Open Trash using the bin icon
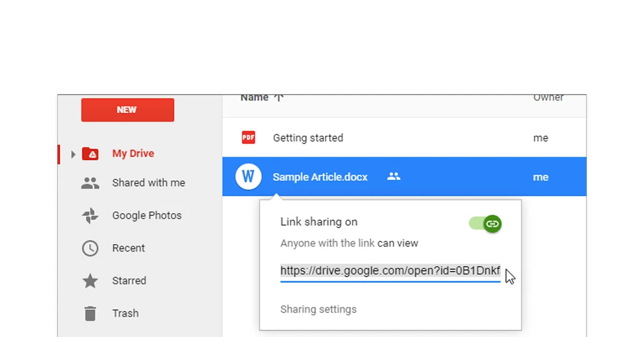Image resolution: width=644 pixels, height=337 pixels. (x=90, y=313)
